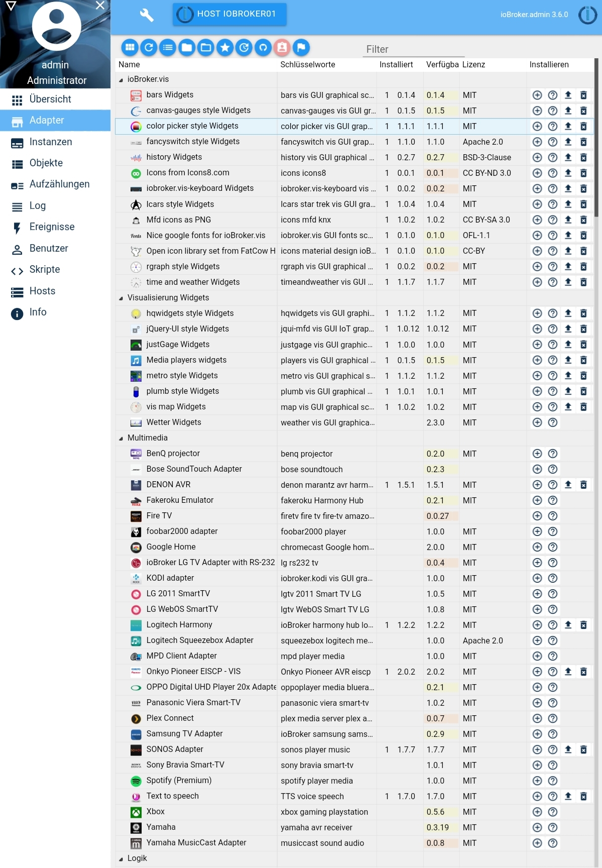
Task: Open Info in the sidebar
Action: (55, 312)
